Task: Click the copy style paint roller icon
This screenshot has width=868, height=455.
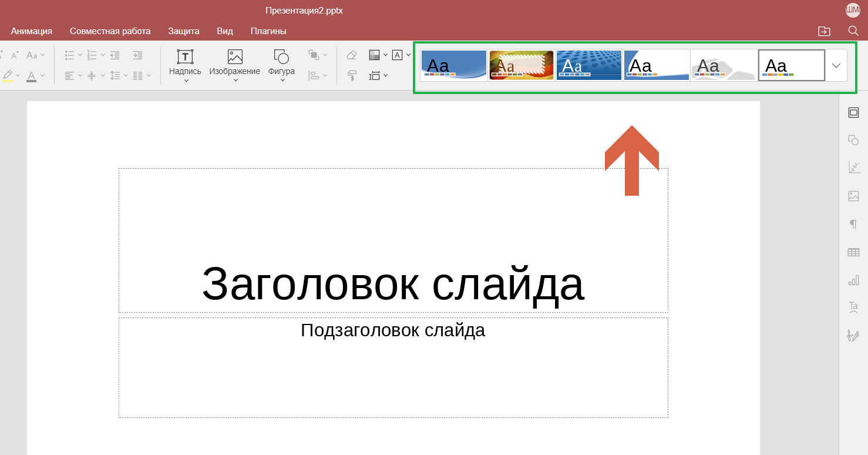Action: [x=352, y=75]
